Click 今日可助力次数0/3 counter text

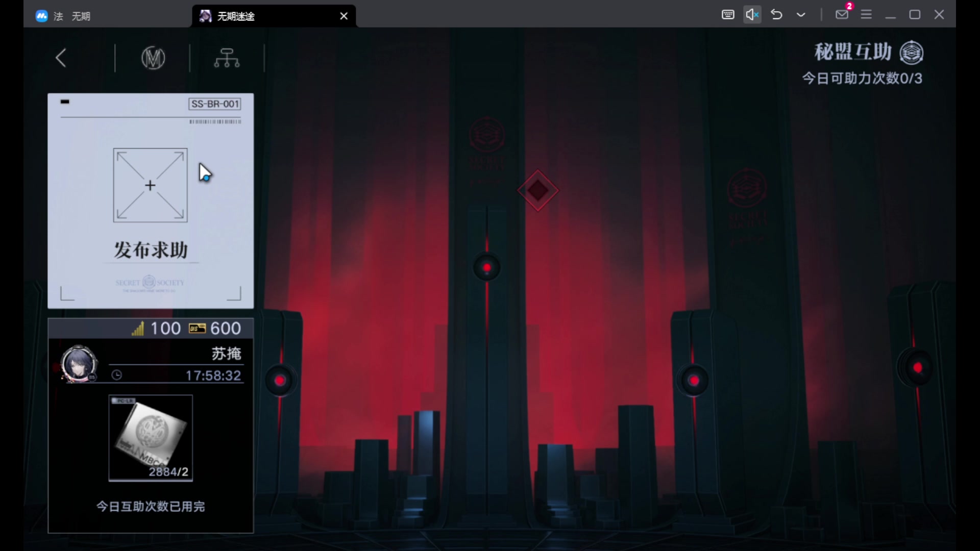click(x=862, y=78)
